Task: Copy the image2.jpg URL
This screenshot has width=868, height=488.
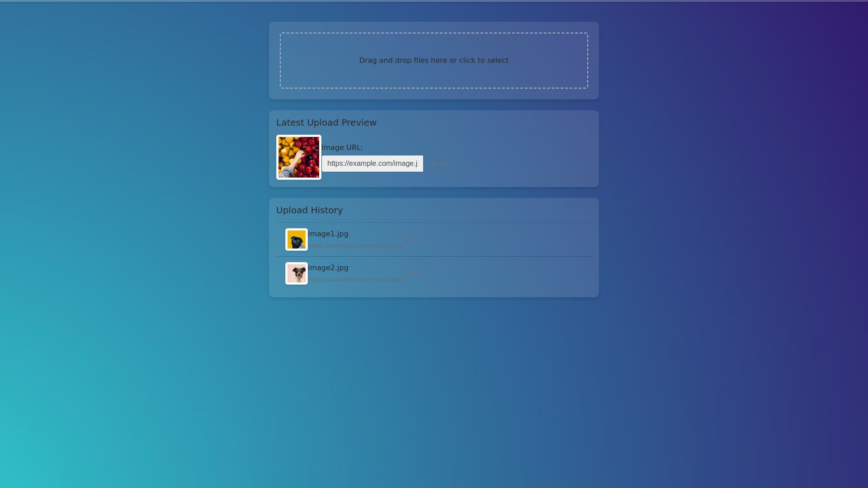Action: point(413,273)
